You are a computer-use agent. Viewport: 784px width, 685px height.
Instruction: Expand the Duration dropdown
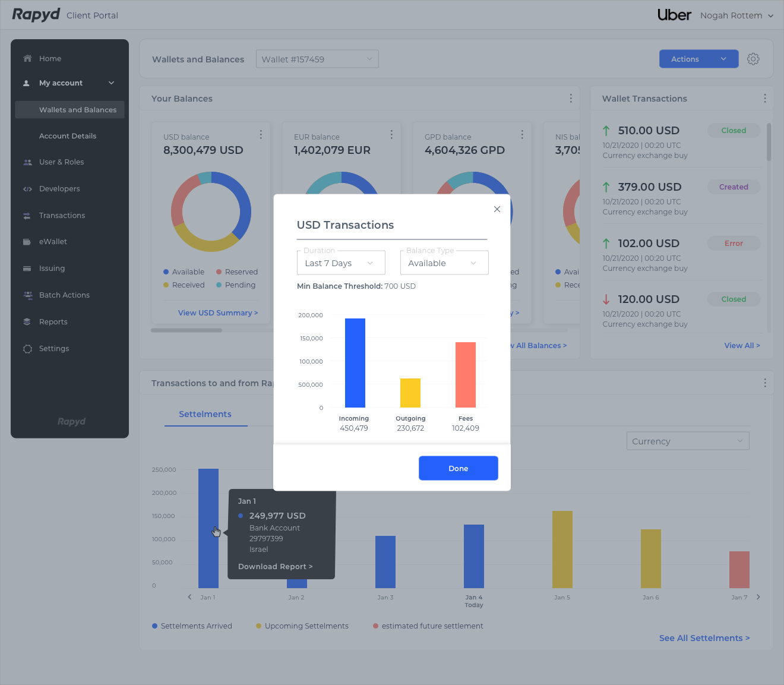coord(341,263)
